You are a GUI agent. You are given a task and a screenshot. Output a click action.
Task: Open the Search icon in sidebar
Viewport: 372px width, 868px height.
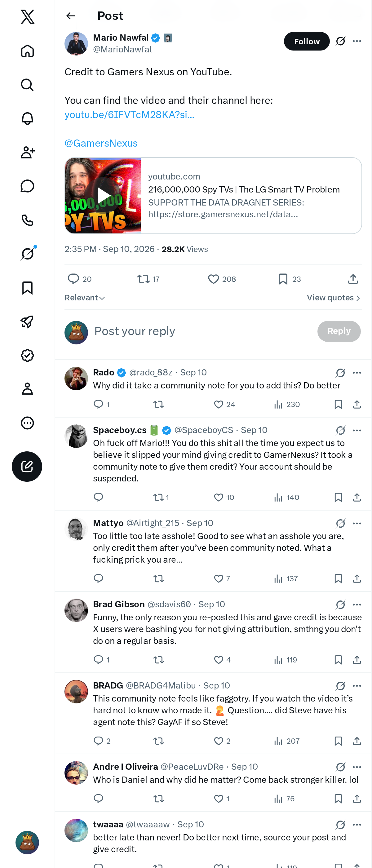(27, 85)
